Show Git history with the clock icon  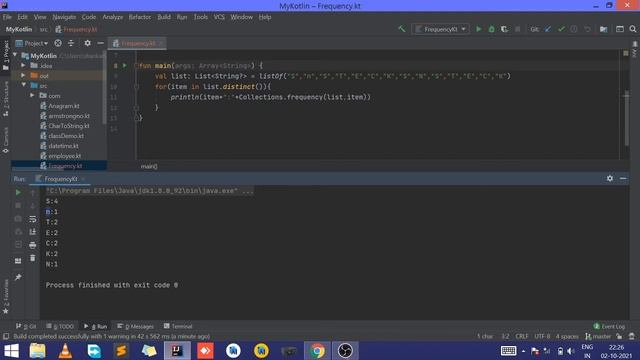[574, 29]
